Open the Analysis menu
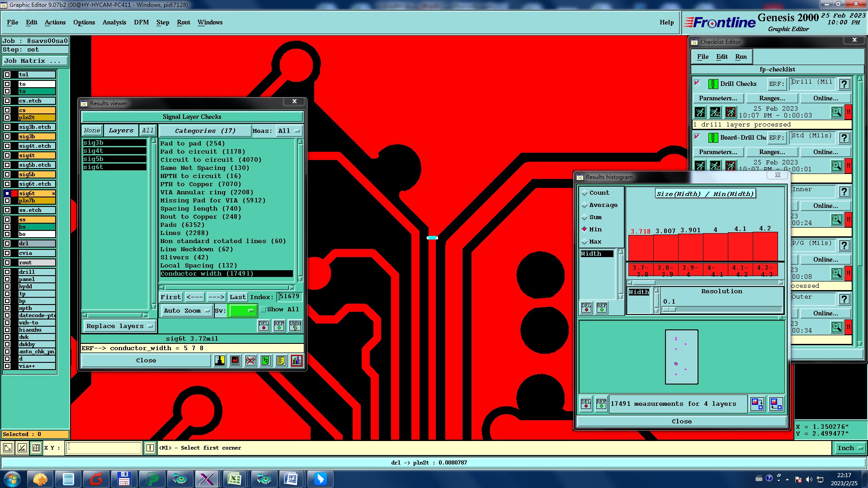Image resolution: width=868 pixels, height=488 pixels. 114,22
